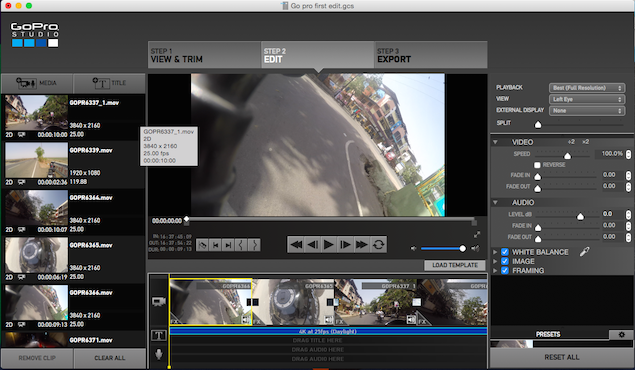Toggle the Image checkbox
Screen dimensions: 635x370
click(x=505, y=261)
